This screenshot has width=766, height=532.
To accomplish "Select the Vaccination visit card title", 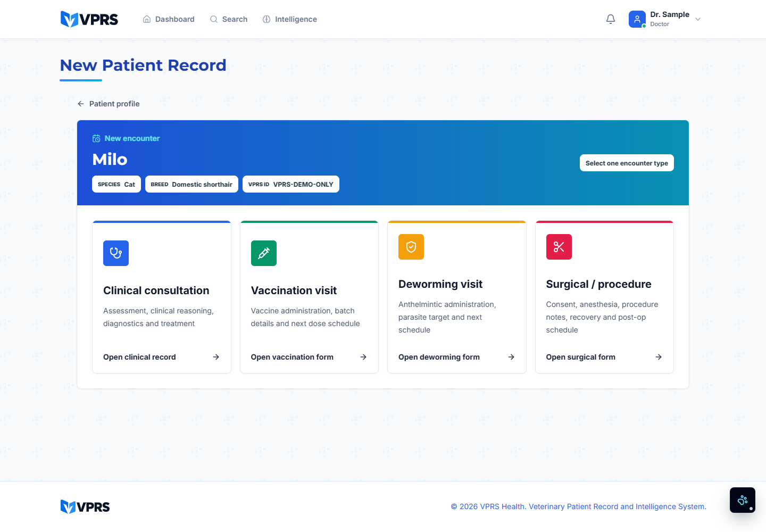I will 294,290.
